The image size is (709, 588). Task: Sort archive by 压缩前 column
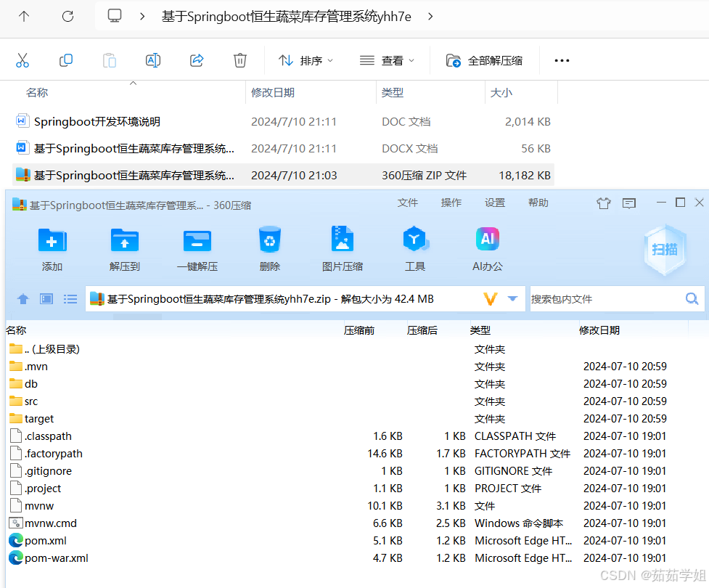click(359, 330)
